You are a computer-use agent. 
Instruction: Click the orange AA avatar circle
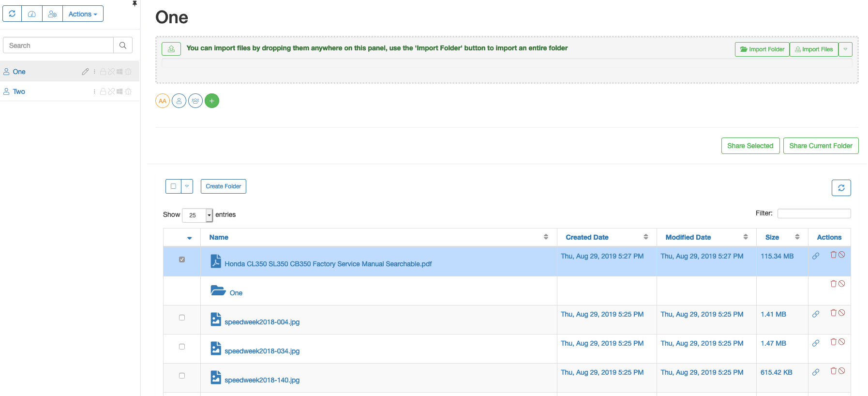click(163, 101)
